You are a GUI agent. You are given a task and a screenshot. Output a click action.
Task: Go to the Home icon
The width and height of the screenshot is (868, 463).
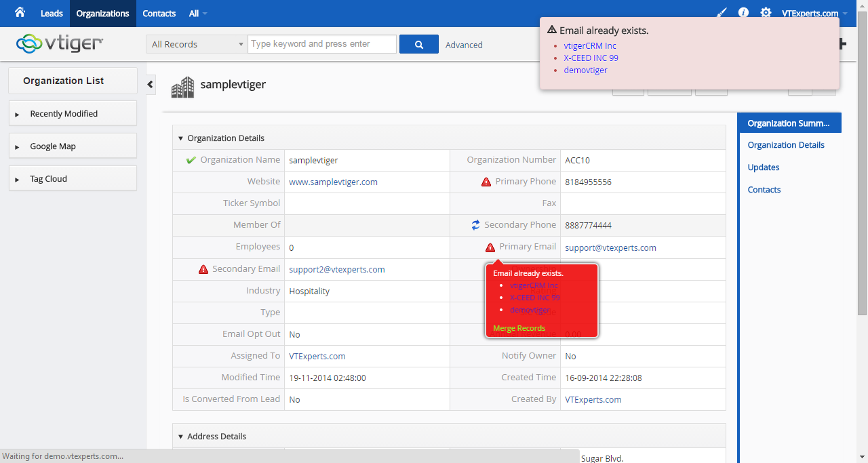click(x=20, y=13)
